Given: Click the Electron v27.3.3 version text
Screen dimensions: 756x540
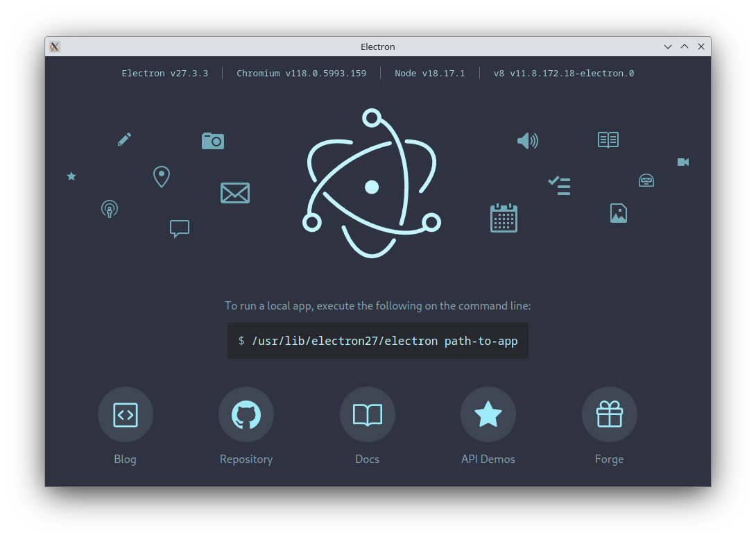Looking at the screenshot, I should pyautogui.click(x=165, y=74).
